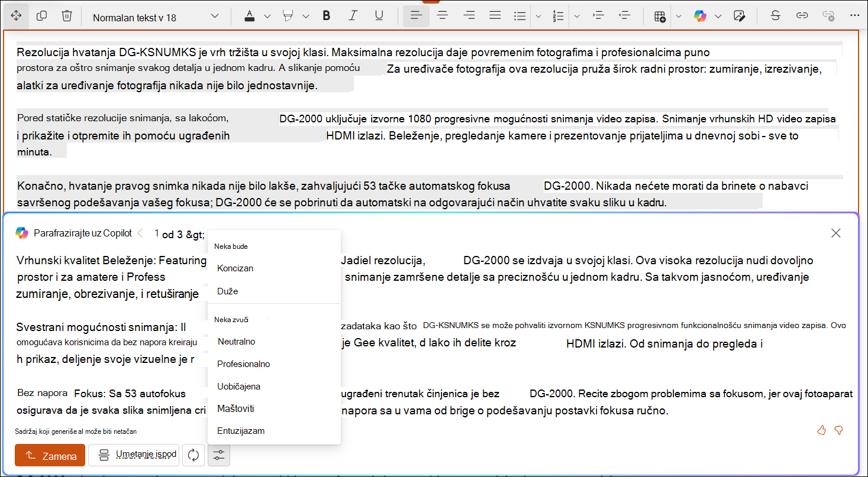
Task: Click the line starting 'Konačno, hvatanje pravog snimka'
Action: click(263, 186)
